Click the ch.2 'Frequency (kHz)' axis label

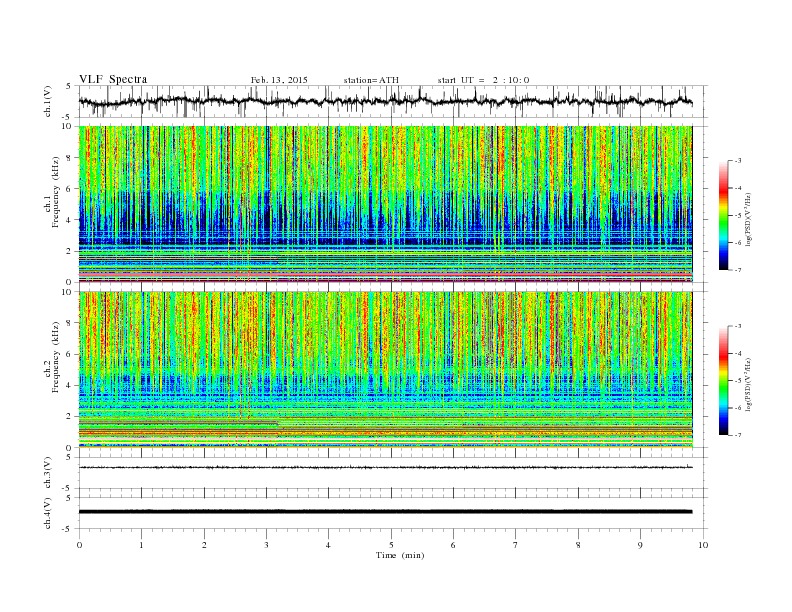(56, 357)
